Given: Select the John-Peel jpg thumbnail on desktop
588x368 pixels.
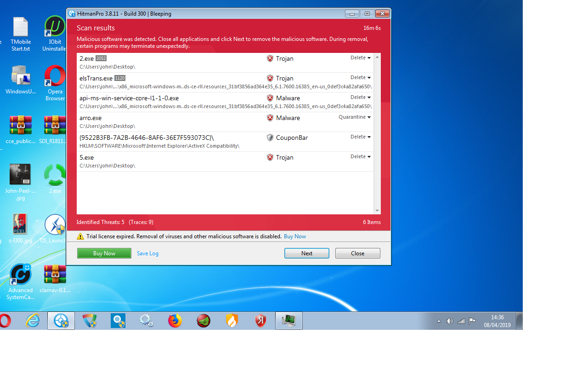Looking at the screenshot, I should tap(21, 182).
